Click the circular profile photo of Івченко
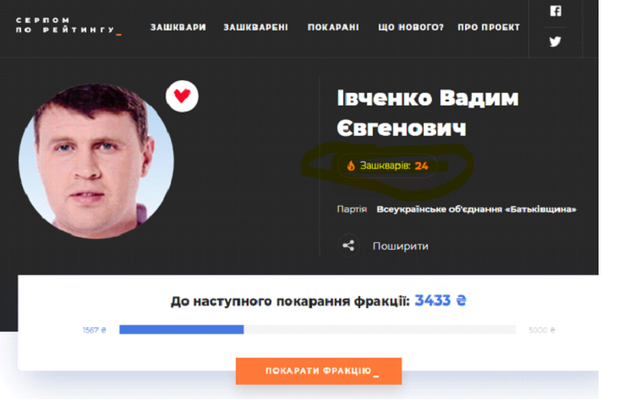The height and width of the screenshot is (400, 640). (96, 161)
